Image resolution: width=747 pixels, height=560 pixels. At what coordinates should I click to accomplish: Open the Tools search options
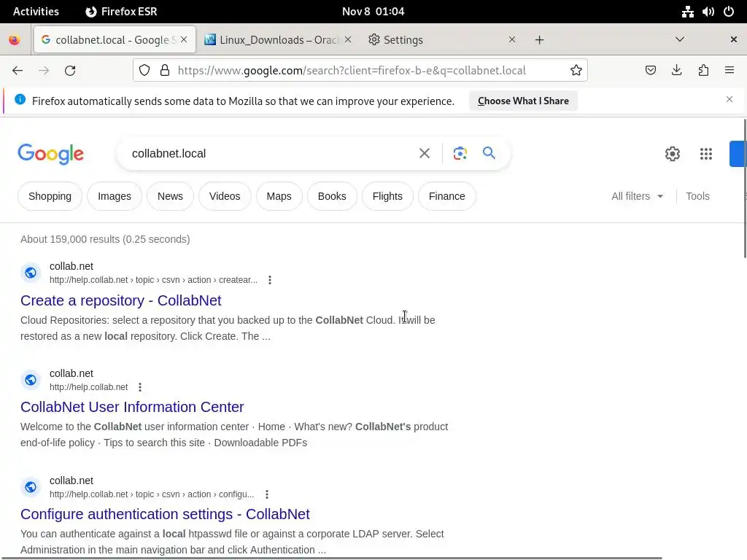pyautogui.click(x=697, y=196)
